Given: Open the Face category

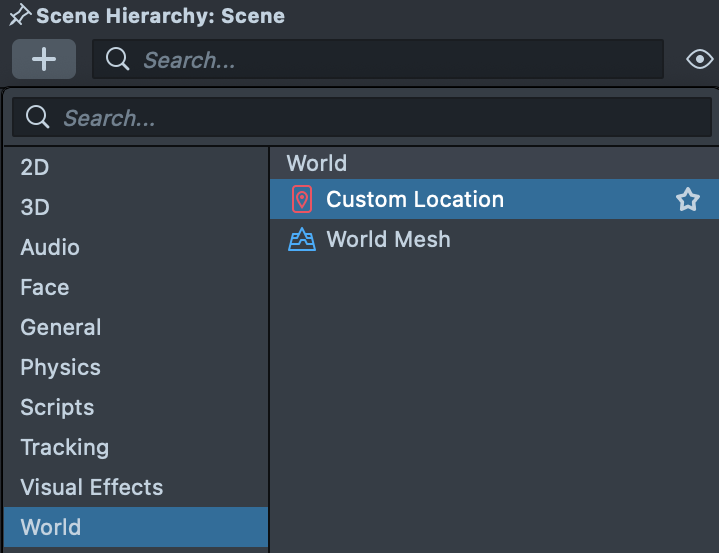Looking at the screenshot, I should click(45, 287).
